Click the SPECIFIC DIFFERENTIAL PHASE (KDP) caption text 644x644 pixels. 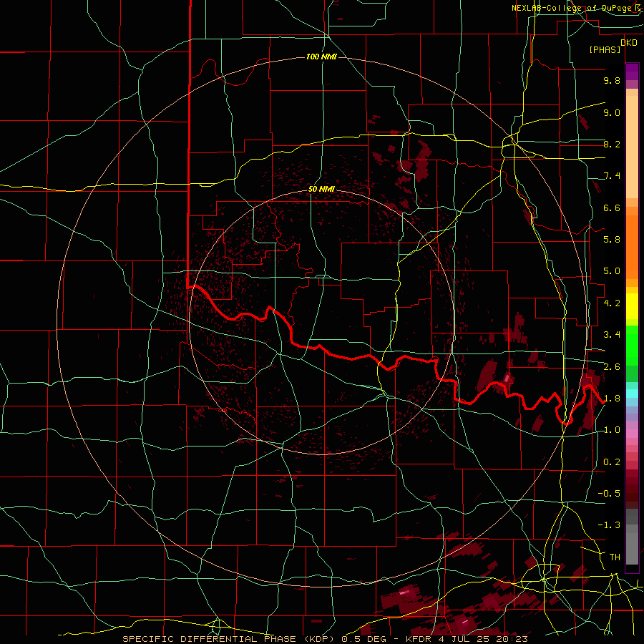tap(230, 639)
